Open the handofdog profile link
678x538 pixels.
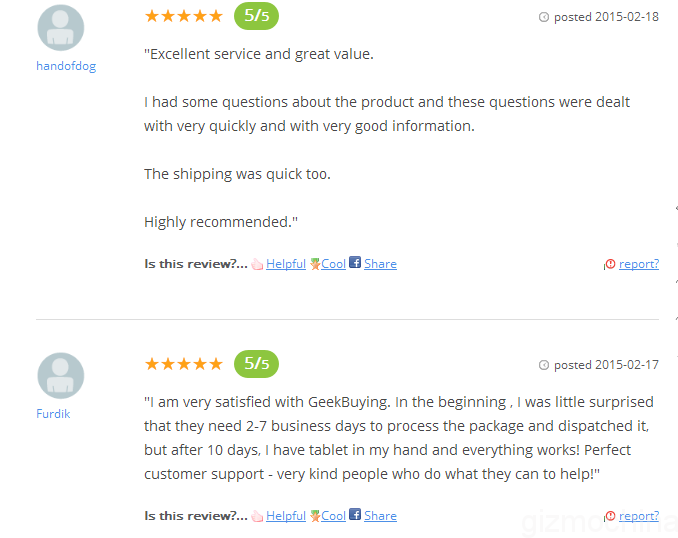66,66
